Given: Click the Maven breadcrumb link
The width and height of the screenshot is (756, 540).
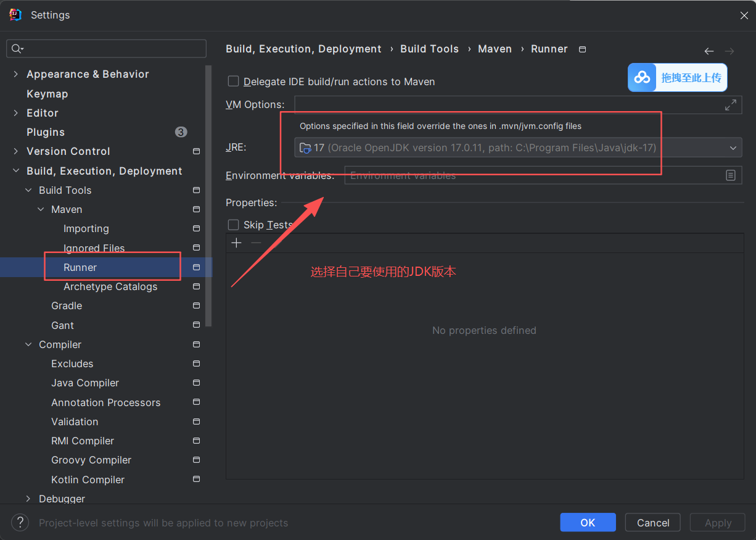Looking at the screenshot, I should pos(495,49).
